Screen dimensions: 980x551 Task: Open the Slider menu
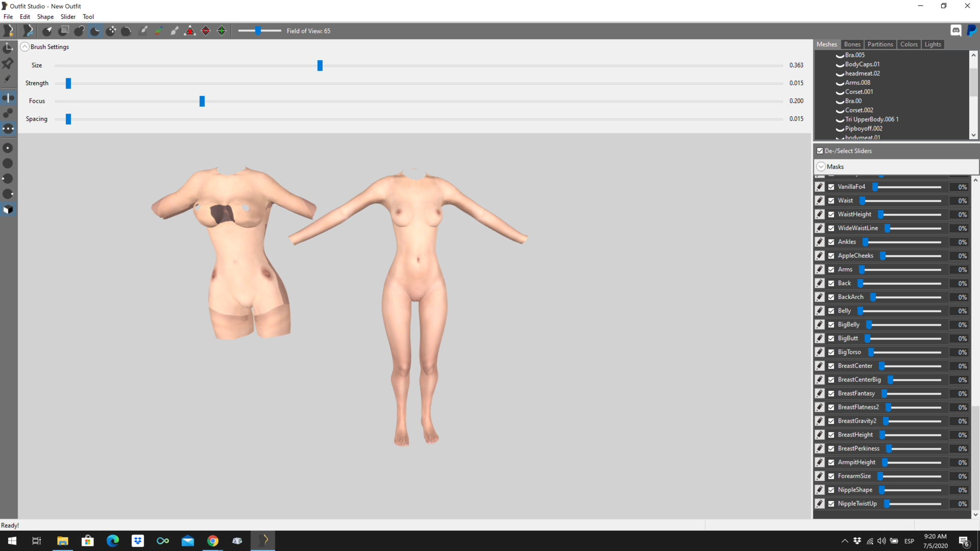pyautogui.click(x=68, y=17)
